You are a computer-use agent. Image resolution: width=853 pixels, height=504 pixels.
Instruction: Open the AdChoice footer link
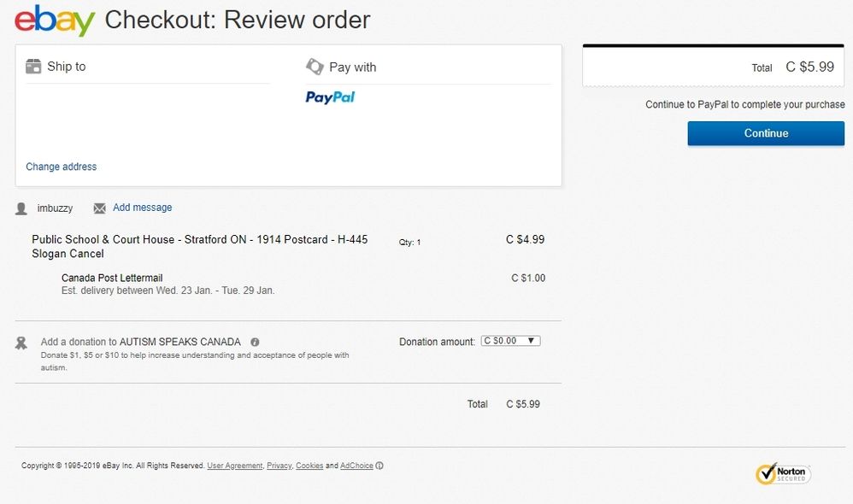(356, 466)
